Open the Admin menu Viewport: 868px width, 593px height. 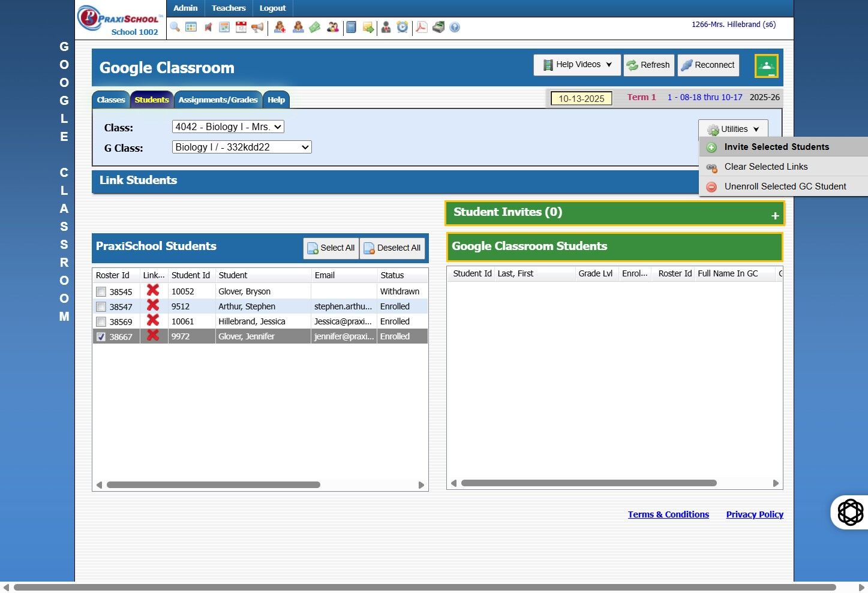185,8
